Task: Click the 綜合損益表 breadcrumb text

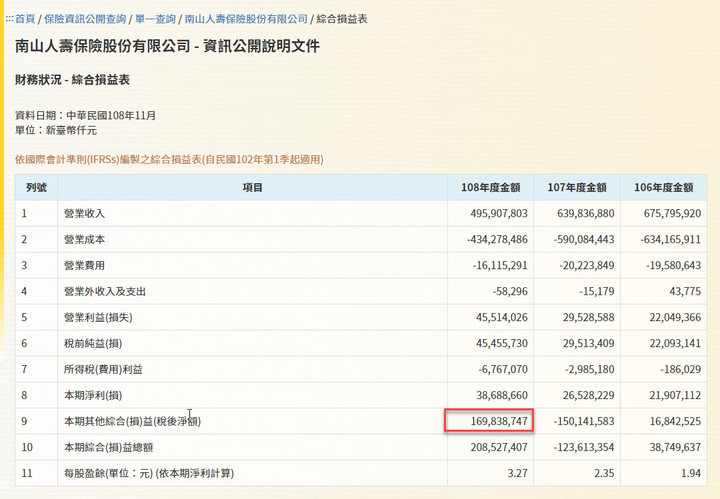Action: pyautogui.click(x=342, y=19)
